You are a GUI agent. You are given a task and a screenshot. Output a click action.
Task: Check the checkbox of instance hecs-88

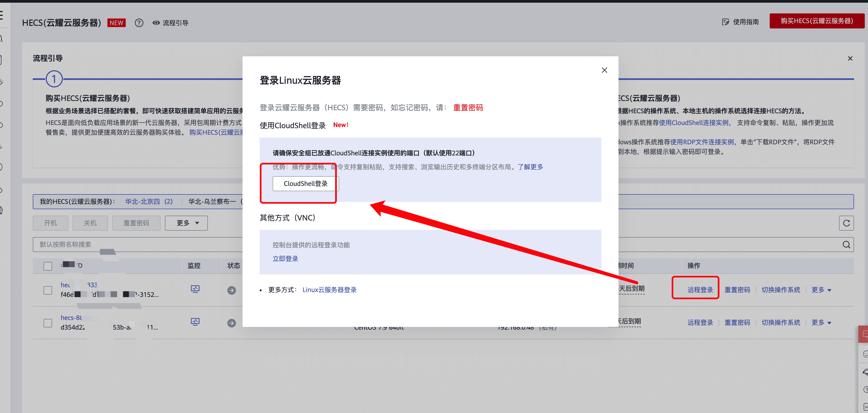click(x=48, y=323)
